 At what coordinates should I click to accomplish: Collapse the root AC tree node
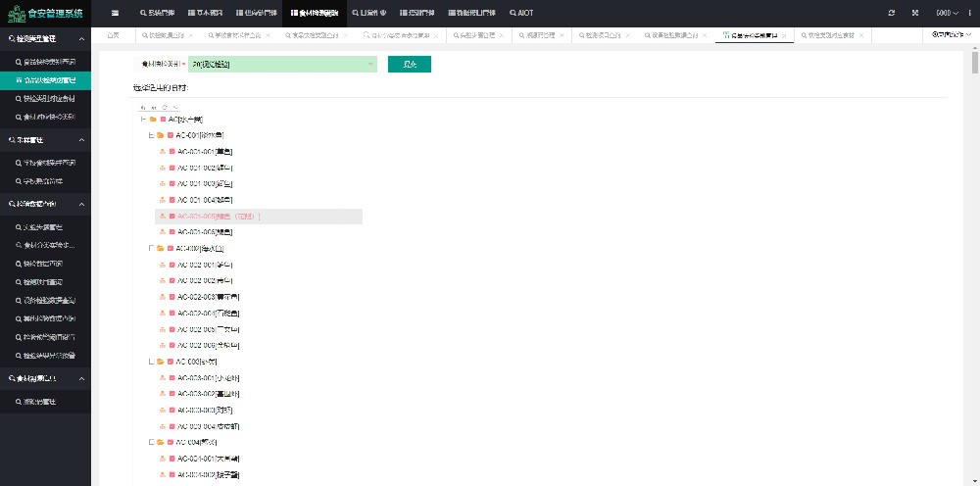(143, 120)
